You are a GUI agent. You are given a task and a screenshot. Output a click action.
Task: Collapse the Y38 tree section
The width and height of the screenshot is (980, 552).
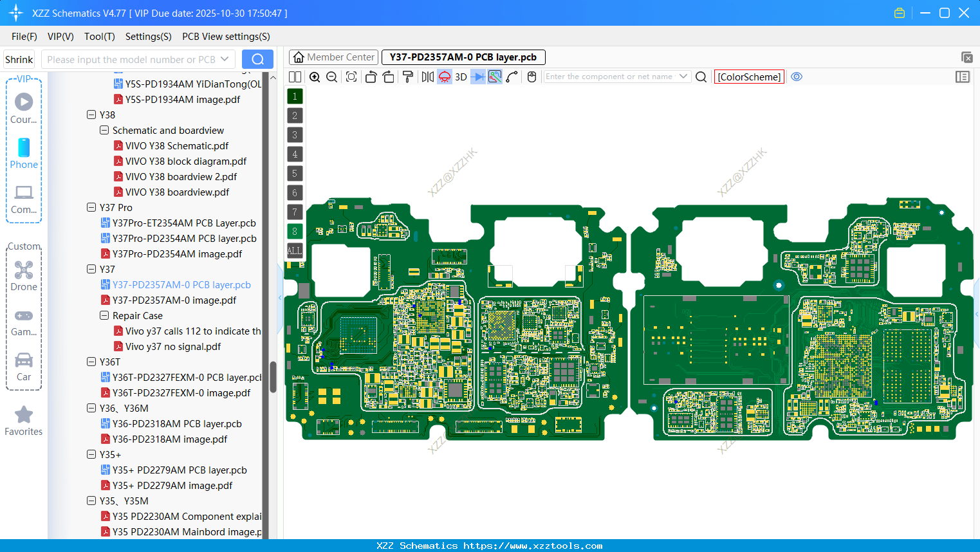coord(91,115)
